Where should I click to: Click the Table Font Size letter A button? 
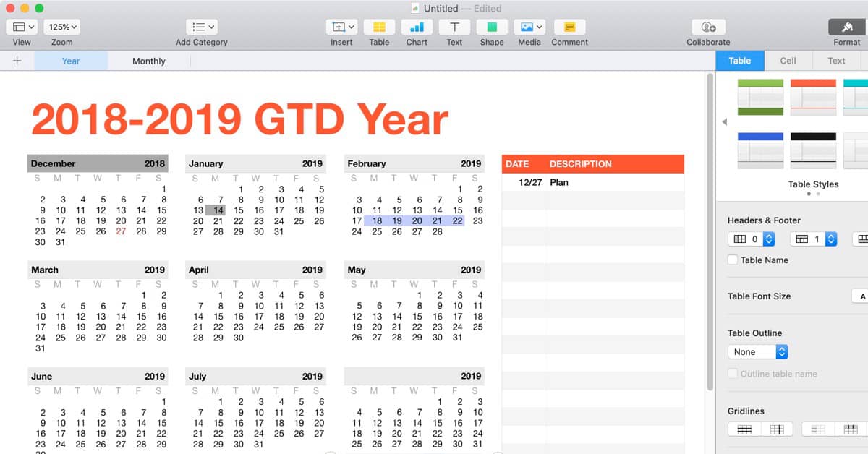click(861, 296)
